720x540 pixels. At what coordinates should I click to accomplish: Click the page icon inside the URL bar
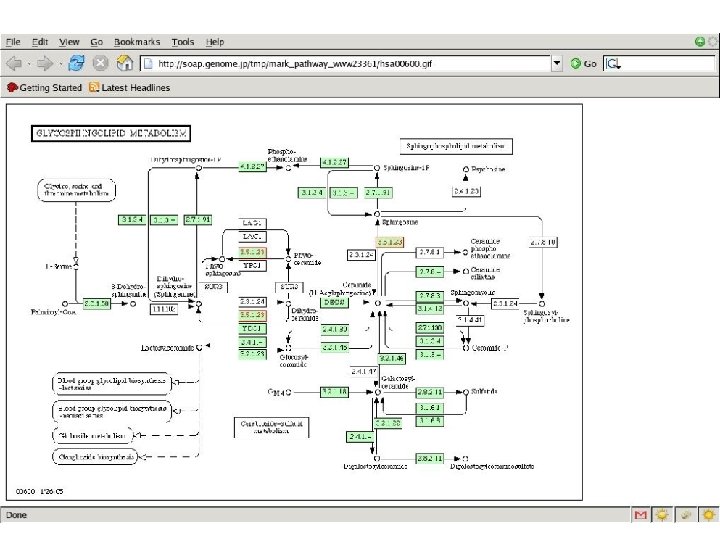point(148,63)
